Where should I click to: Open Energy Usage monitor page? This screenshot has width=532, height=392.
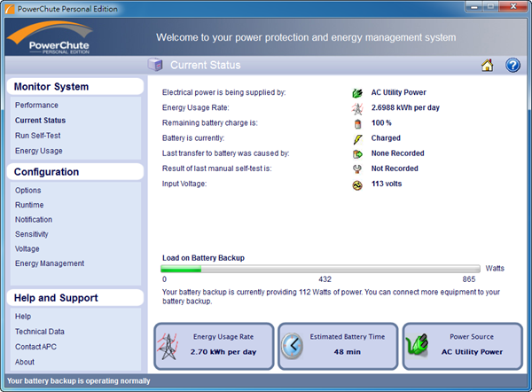39,151
